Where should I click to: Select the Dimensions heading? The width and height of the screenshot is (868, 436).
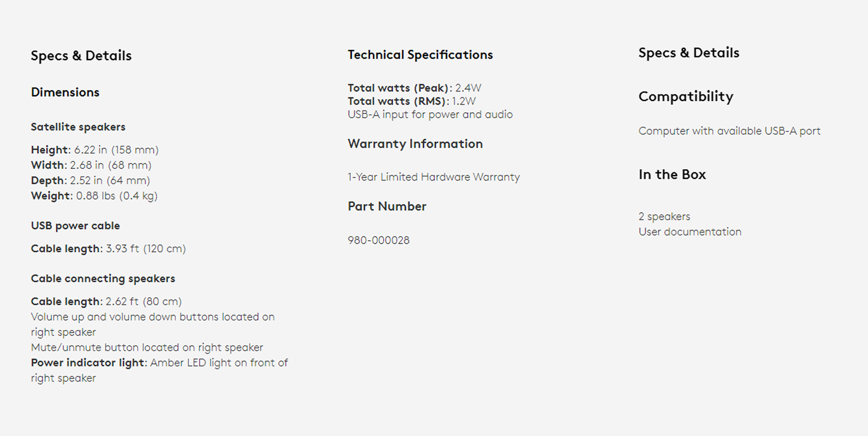coord(65,92)
